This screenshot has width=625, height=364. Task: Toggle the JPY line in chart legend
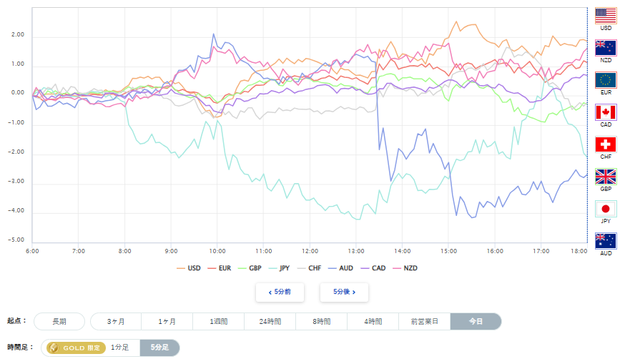[280, 268]
